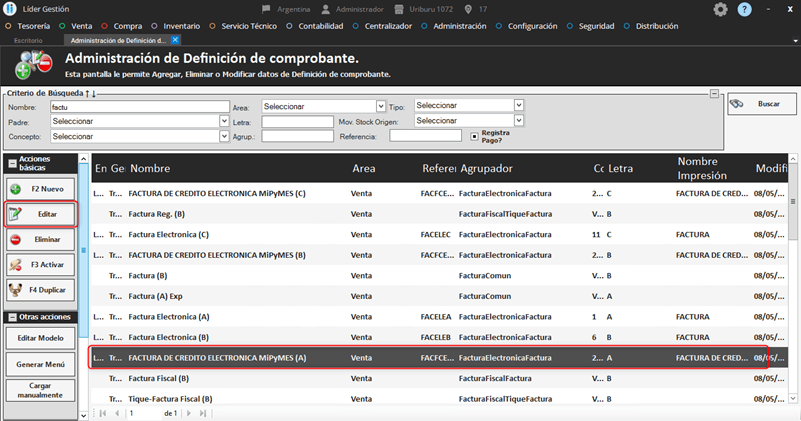The height and width of the screenshot is (421, 801).
Task: Click the Eliminar red minus icon
Action: tap(16, 240)
